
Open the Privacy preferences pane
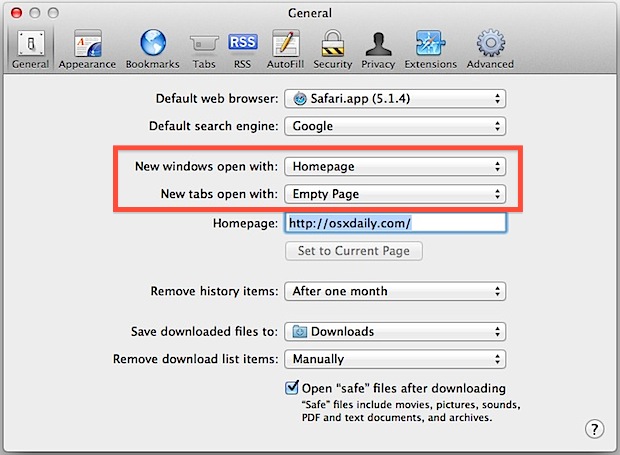[x=378, y=49]
